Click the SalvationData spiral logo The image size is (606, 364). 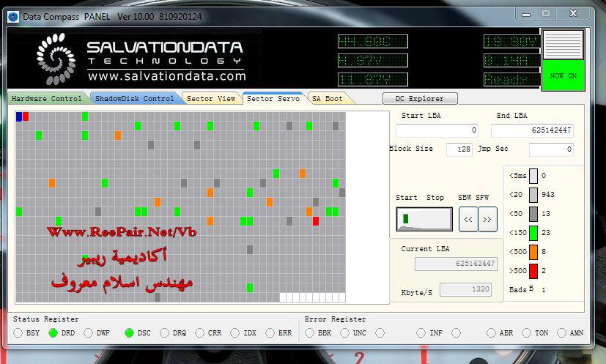[57, 56]
